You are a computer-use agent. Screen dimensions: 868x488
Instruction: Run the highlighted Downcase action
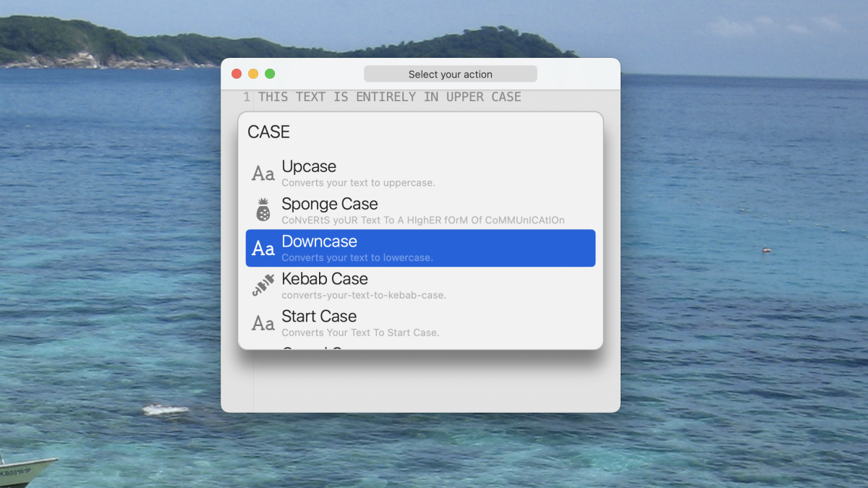[420, 248]
